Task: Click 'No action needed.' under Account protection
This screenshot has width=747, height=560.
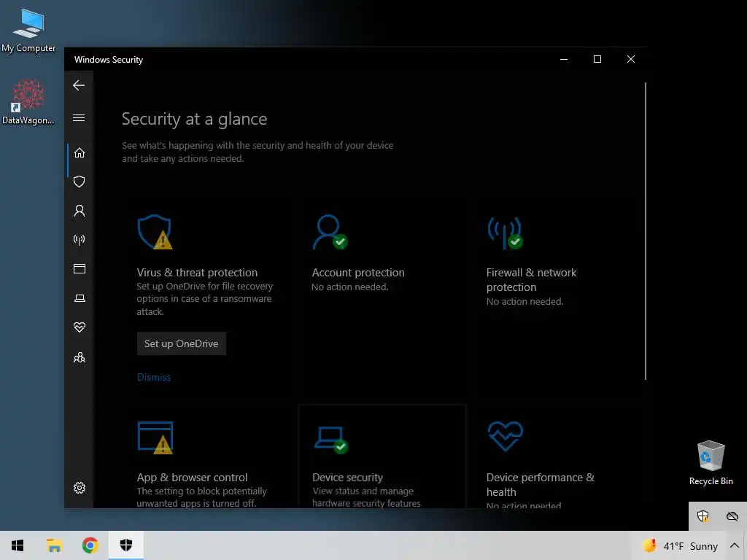Action: click(x=349, y=287)
